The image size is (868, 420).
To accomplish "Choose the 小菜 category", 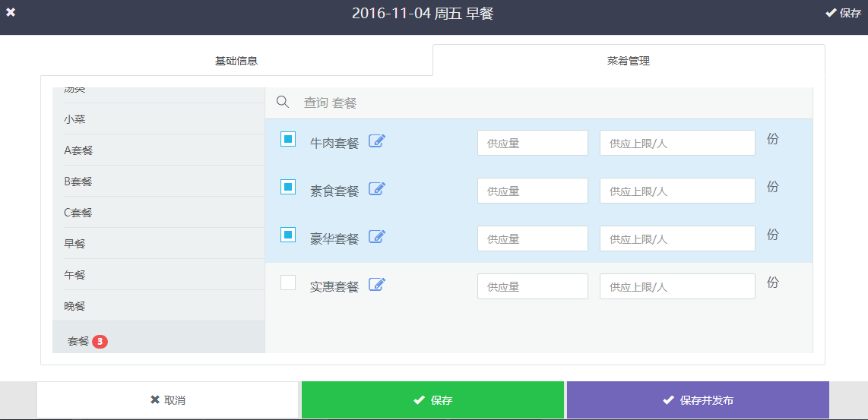I will click(x=74, y=119).
